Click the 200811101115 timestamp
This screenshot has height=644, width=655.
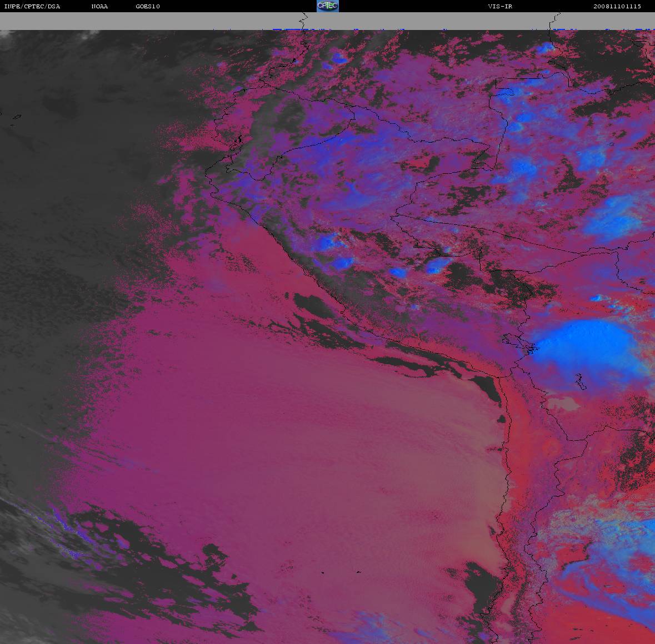pos(617,6)
